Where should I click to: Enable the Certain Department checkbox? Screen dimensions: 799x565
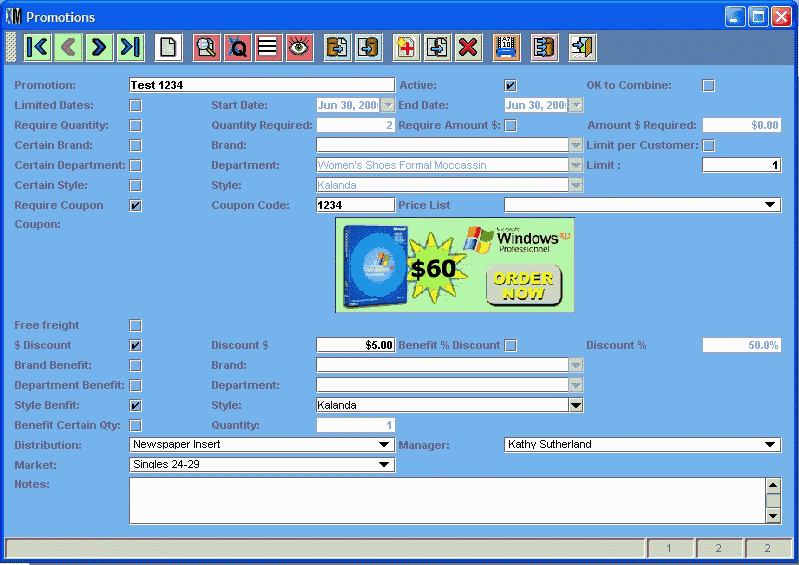tap(136, 166)
